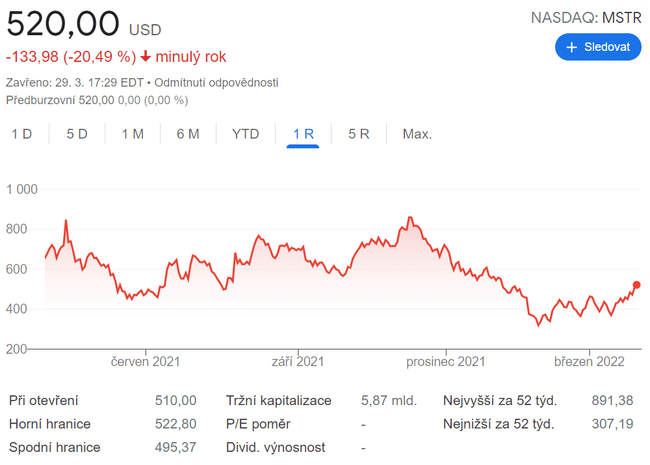The width and height of the screenshot is (650, 465).
Task: Open the 6 M chart view
Action: pos(188,134)
